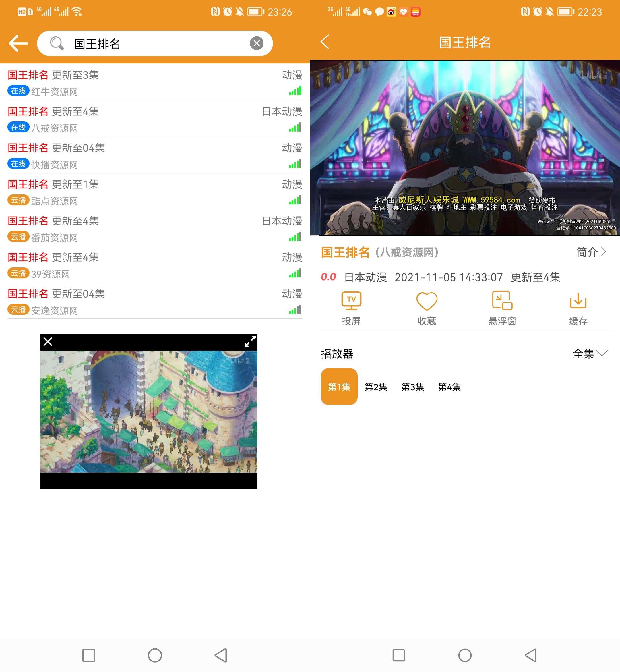Open the 39资源网 search result
The width and height of the screenshot is (620, 672).
point(155,264)
